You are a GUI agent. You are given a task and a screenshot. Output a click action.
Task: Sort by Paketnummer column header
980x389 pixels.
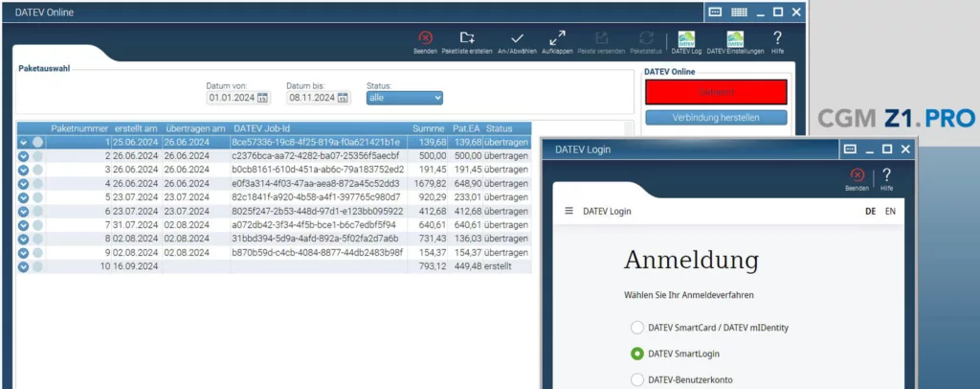coord(79,128)
